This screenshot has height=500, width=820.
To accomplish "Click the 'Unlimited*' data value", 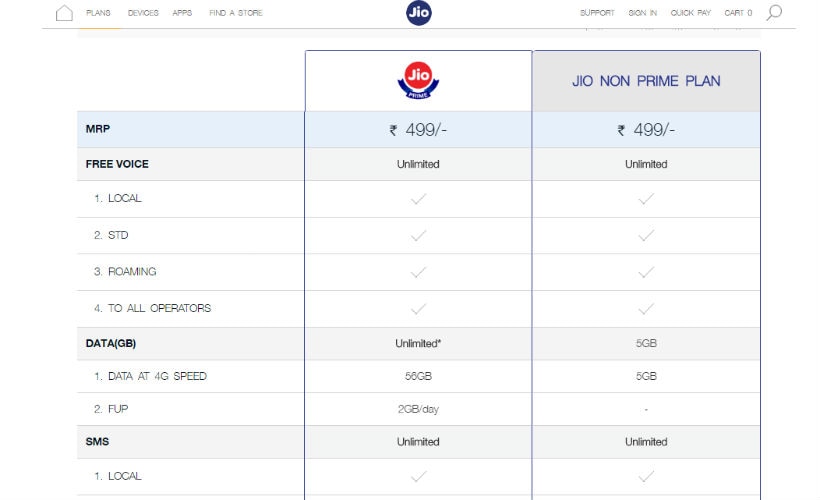I will (418, 344).
